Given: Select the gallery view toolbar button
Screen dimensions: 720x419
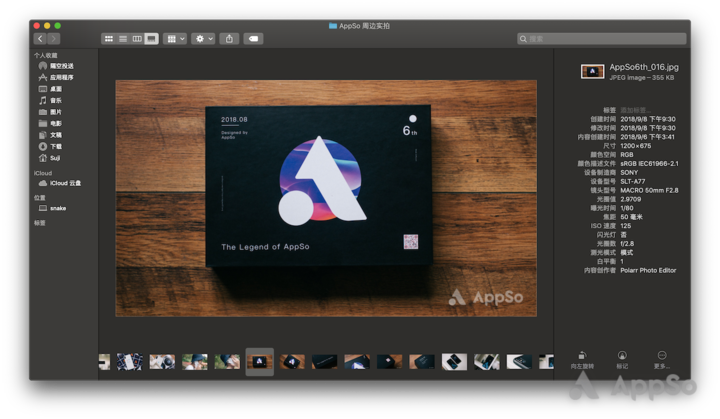Looking at the screenshot, I should tap(151, 39).
